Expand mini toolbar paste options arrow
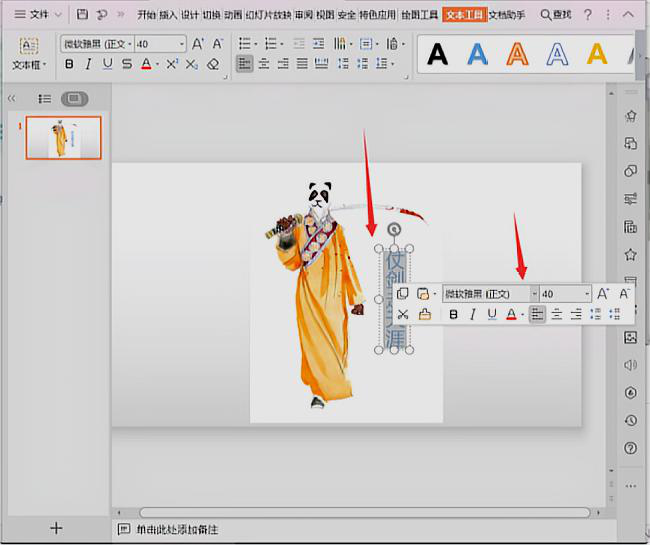This screenshot has height=545, width=650. point(434,294)
